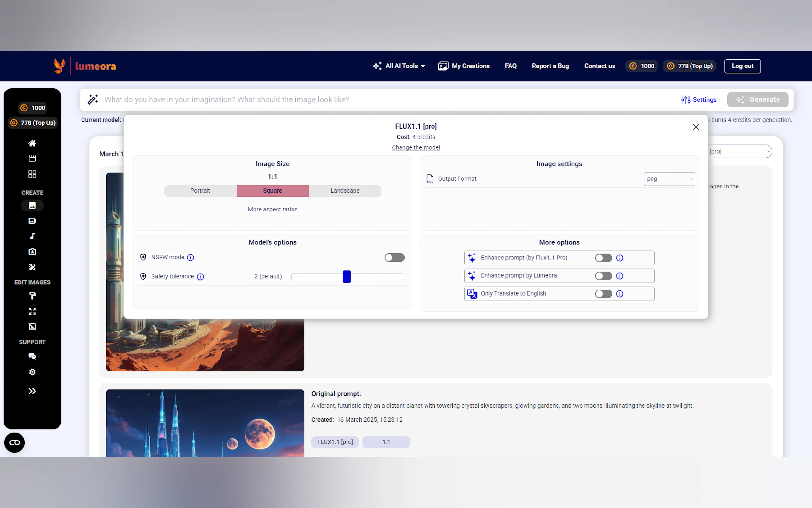
Task: Toggle Enhance prompt by Lumeora on
Action: (603, 276)
